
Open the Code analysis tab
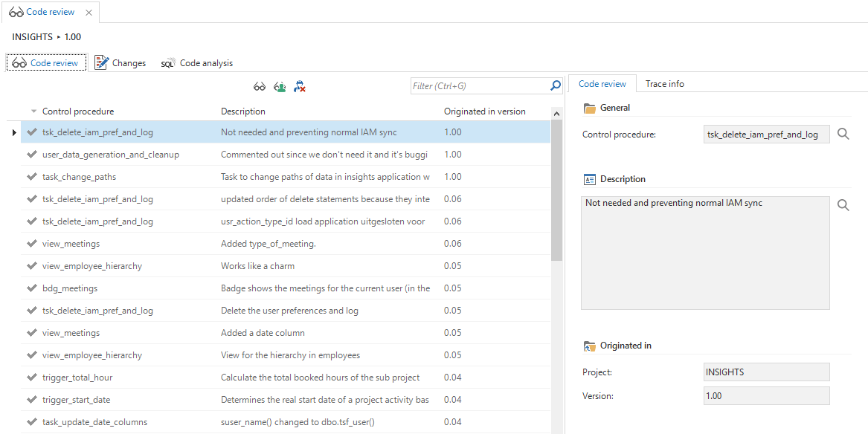[197, 63]
